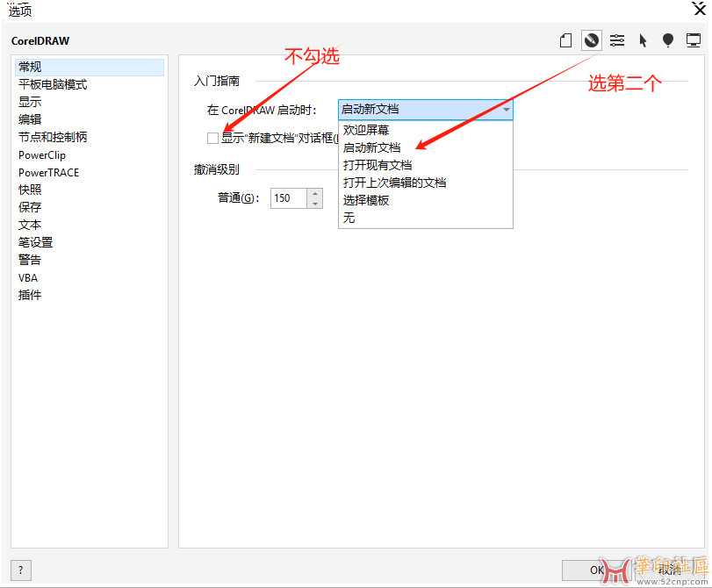Decrease undo level with down arrow

(x=315, y=204)
